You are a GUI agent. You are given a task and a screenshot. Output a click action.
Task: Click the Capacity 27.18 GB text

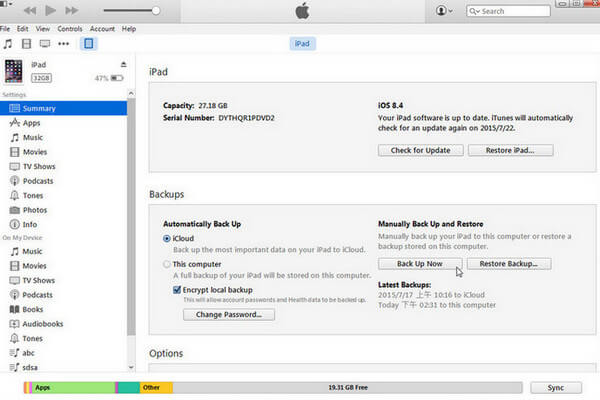tap(195, 106)
